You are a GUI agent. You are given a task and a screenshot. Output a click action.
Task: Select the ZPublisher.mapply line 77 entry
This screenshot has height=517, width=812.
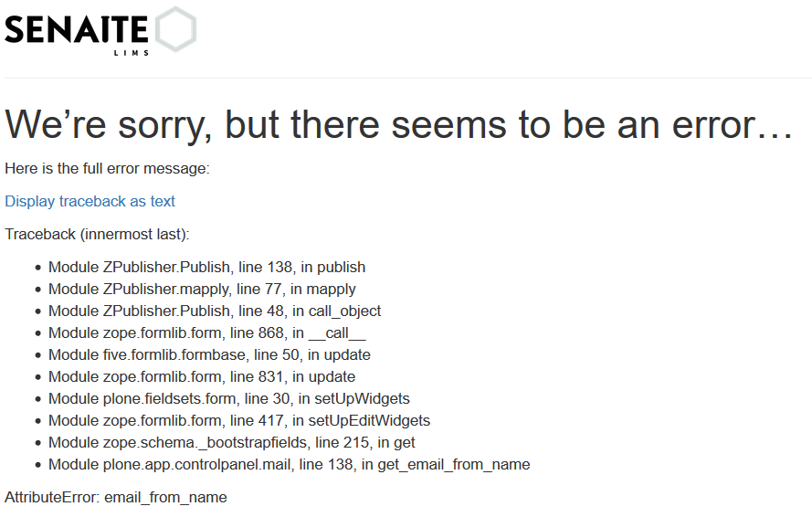202,289
